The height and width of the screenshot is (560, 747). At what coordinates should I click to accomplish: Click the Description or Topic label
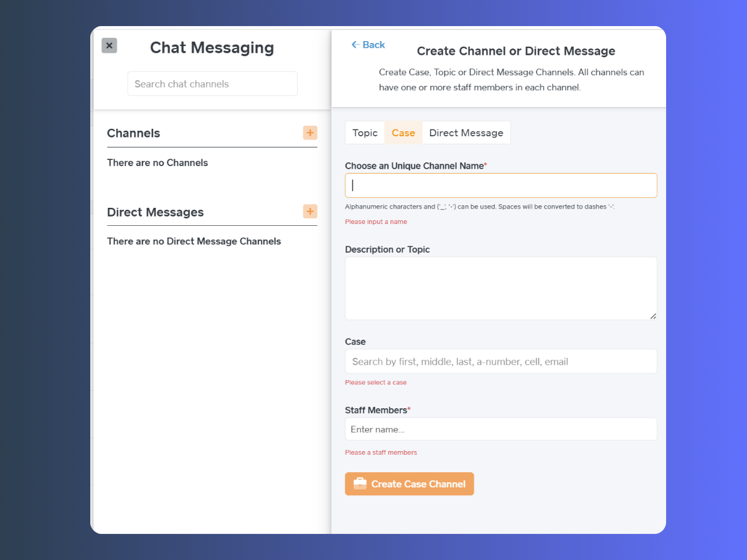coord(387,250)
